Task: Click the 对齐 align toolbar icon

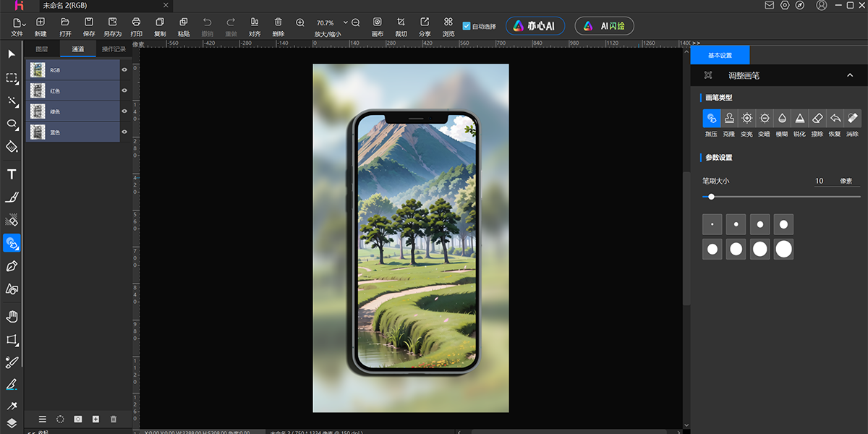Action: 255,23
